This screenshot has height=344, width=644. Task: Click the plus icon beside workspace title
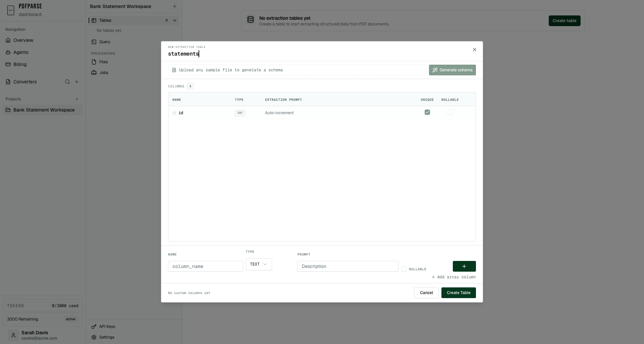tap(175, 6)
